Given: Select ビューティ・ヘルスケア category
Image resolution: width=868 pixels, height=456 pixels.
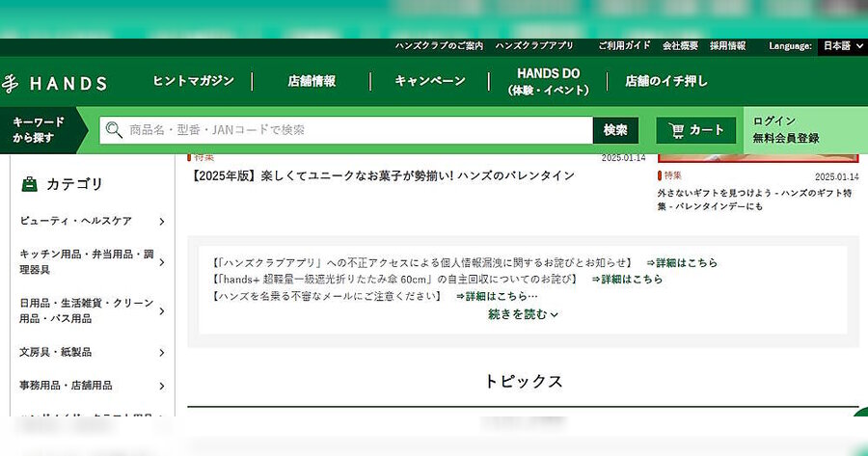Looking at the screenshot, I should tap(76, 221).
